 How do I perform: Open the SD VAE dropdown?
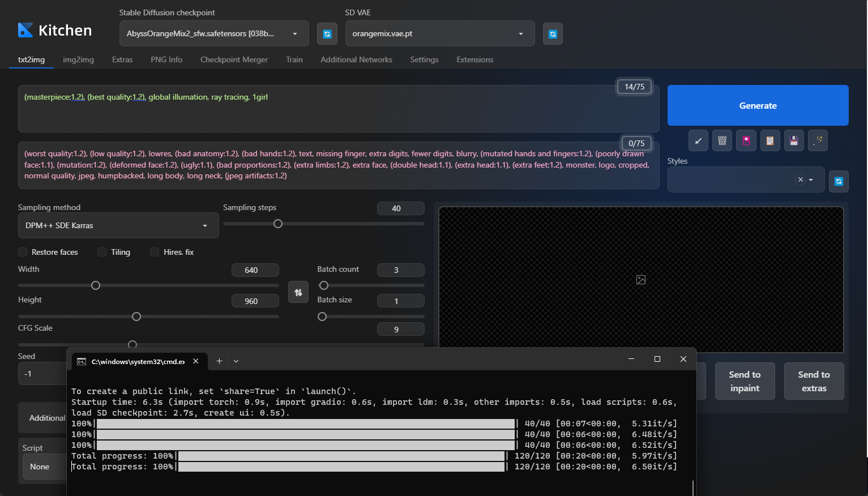[440, 33]
